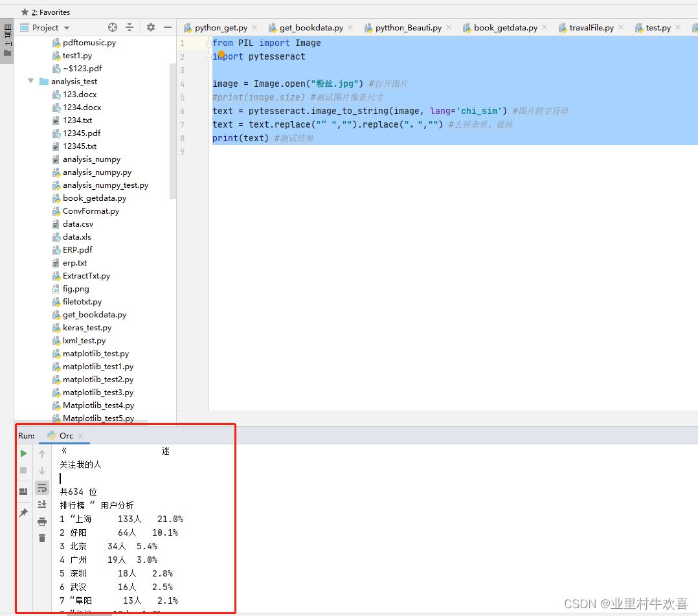Switch to the get_bookdata.py editor tab

pos(311,28)
